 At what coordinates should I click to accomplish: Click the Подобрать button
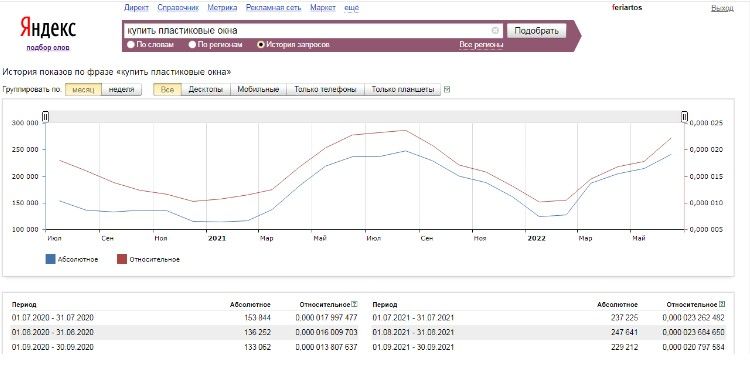click(x=536, y=31)
